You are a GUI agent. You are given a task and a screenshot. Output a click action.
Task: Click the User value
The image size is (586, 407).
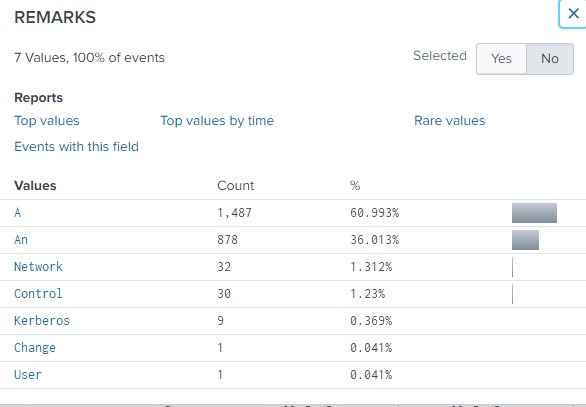click(x=28, y=374)
